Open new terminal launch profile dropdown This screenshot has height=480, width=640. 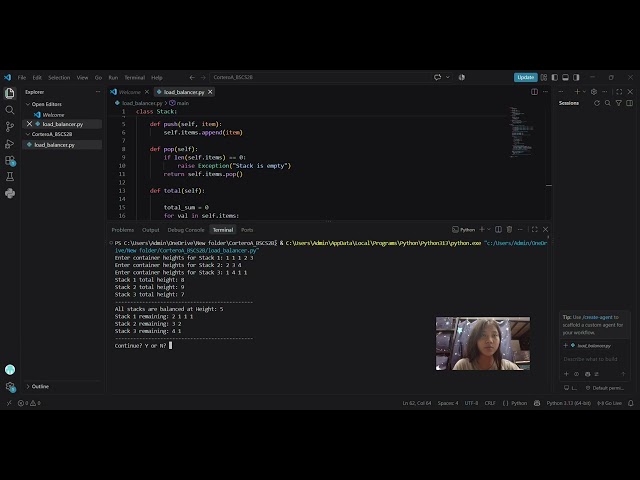click(489, 229)
